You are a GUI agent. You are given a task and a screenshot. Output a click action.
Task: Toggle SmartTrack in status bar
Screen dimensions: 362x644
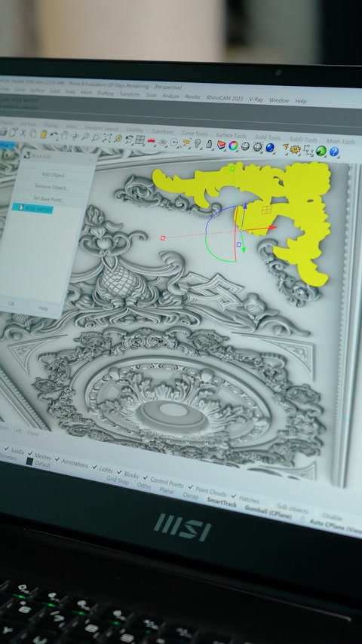(x=222, y=502)
